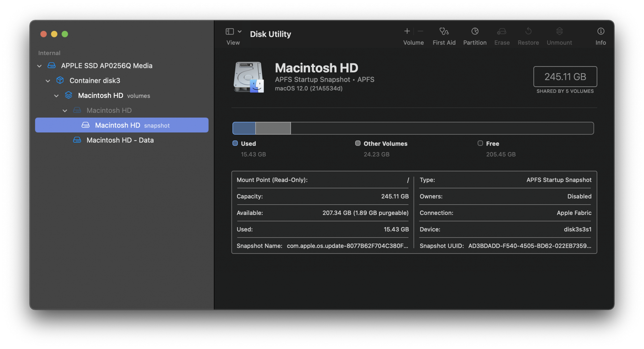Choose the Restore arrow icon
This screenshot has height=349, width=644.
tap(528, 31)
